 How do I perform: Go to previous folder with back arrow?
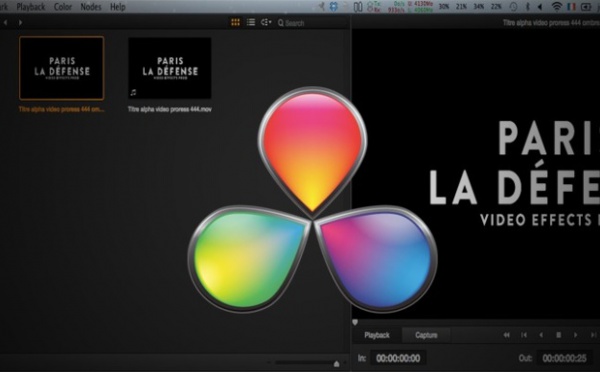5,23
